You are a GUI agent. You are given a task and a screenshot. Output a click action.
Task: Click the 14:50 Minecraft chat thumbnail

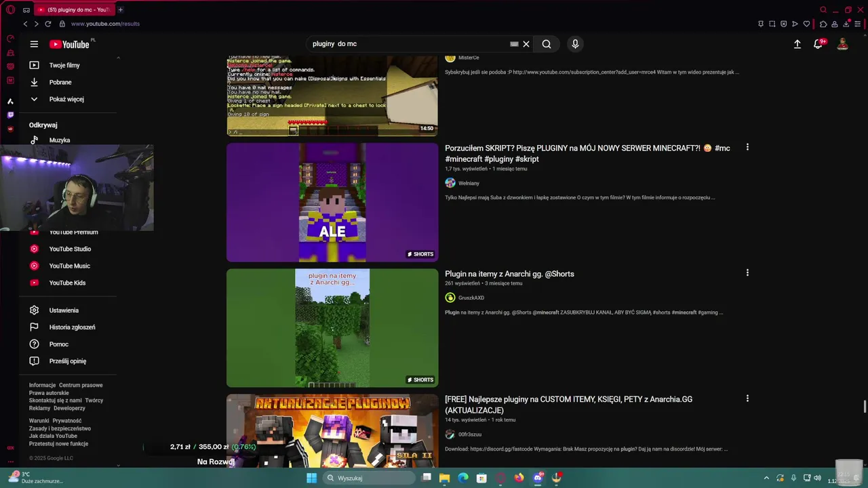tap(332, 96)
